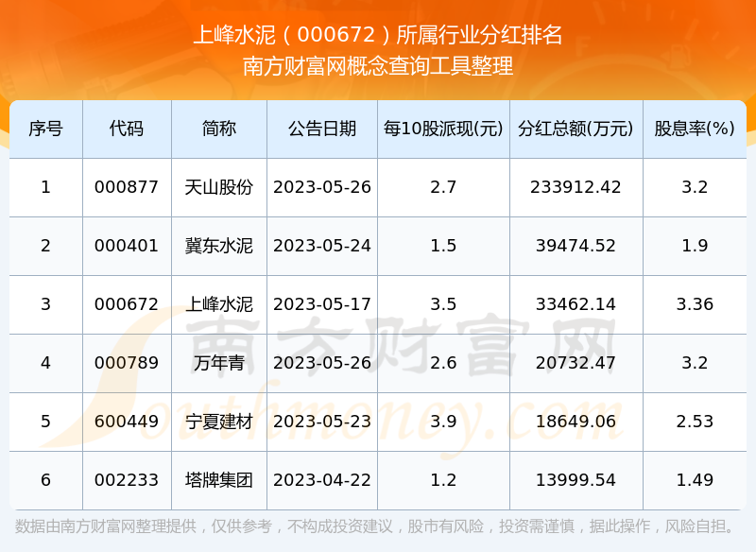Image resolution: width=756 pixels, height=552 pixels.
Task: Select the 股息率(%) column header
Action: click(695, 129)
